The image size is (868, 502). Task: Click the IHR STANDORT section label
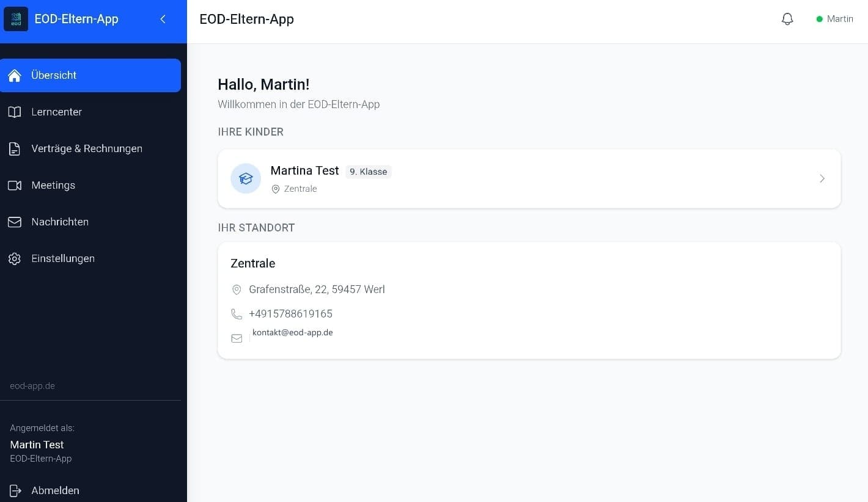[x=256, y=228]
